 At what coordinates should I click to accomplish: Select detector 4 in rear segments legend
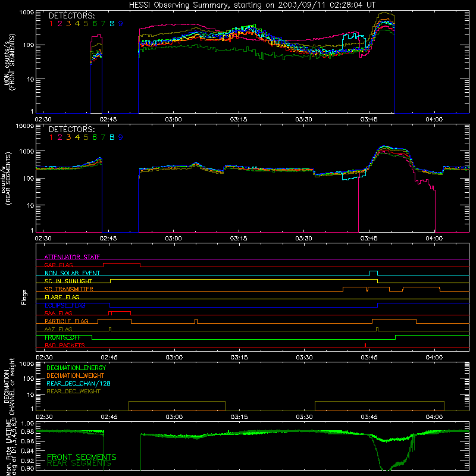click(x=77, y=137)
